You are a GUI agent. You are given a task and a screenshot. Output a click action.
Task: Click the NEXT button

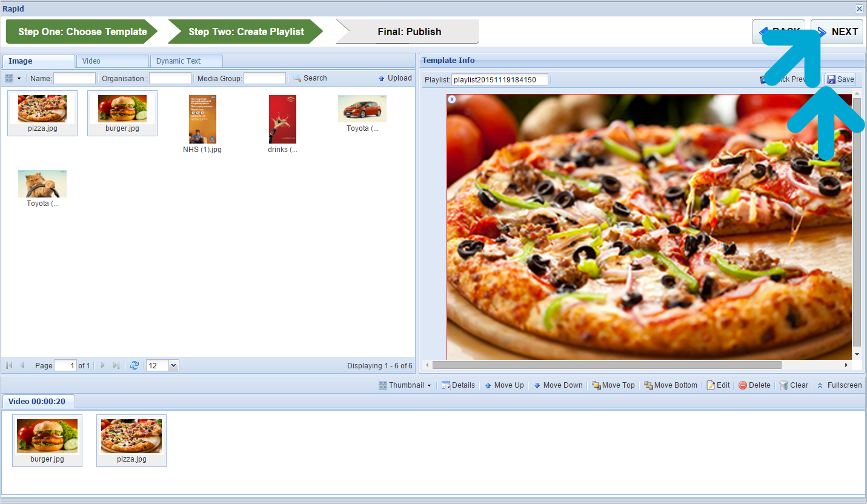(837, 32)
